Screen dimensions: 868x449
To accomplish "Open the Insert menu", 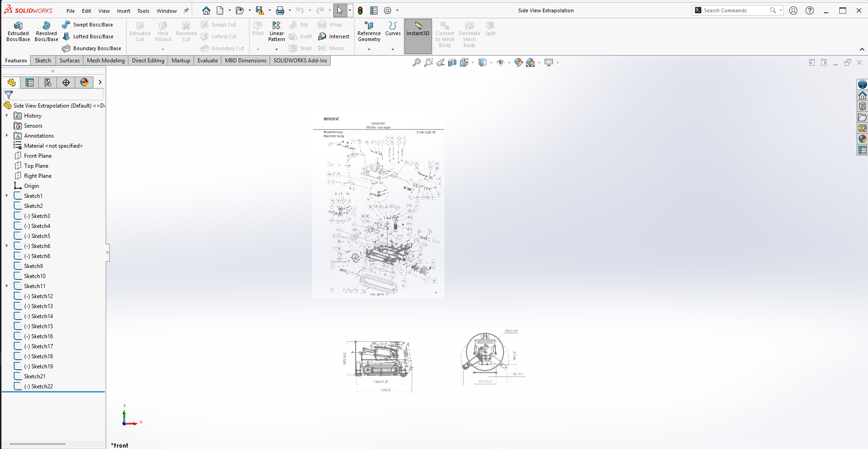I will [x=123, y=11].
